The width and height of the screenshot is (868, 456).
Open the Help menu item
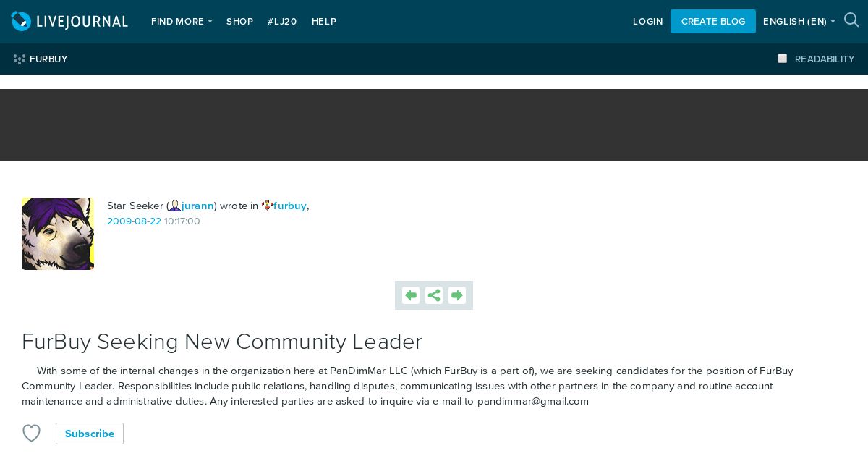pyautogui.click(x=324, y=22)
